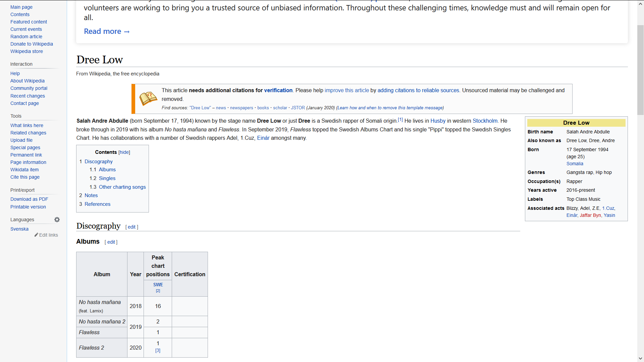Open Einár link in intro paragraph
644x362 pixels.
pos(263,138)
